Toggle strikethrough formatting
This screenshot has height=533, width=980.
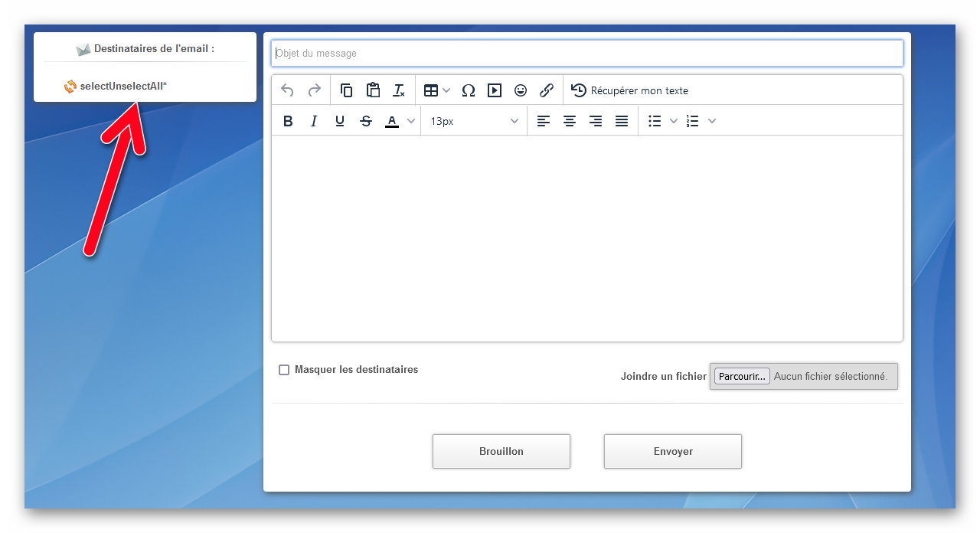(x=366, y=121)
